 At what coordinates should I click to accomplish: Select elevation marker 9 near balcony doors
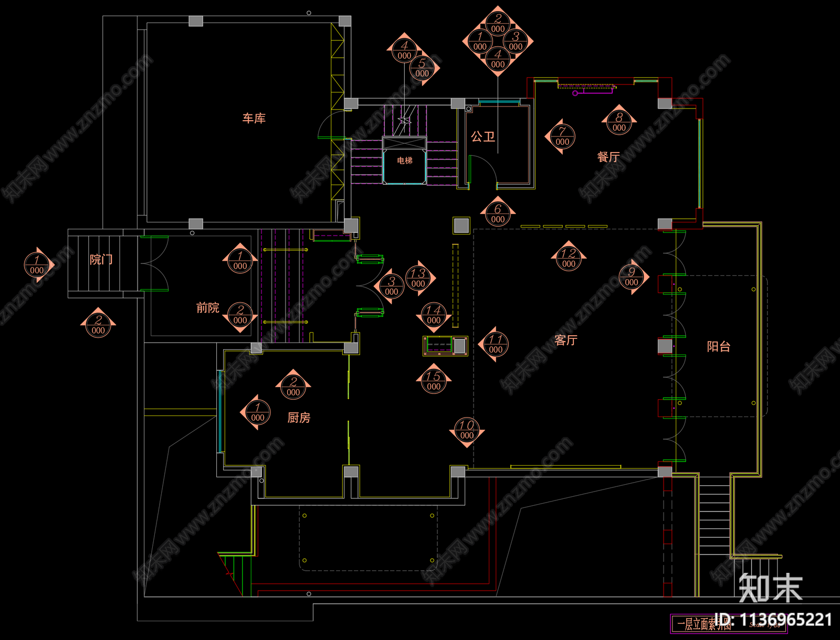633,277
